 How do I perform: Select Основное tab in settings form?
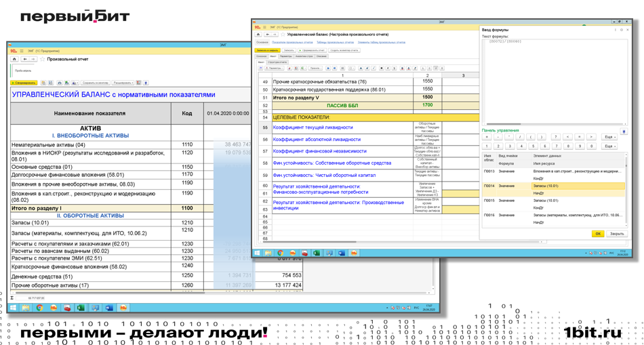(x=261, y=56)
